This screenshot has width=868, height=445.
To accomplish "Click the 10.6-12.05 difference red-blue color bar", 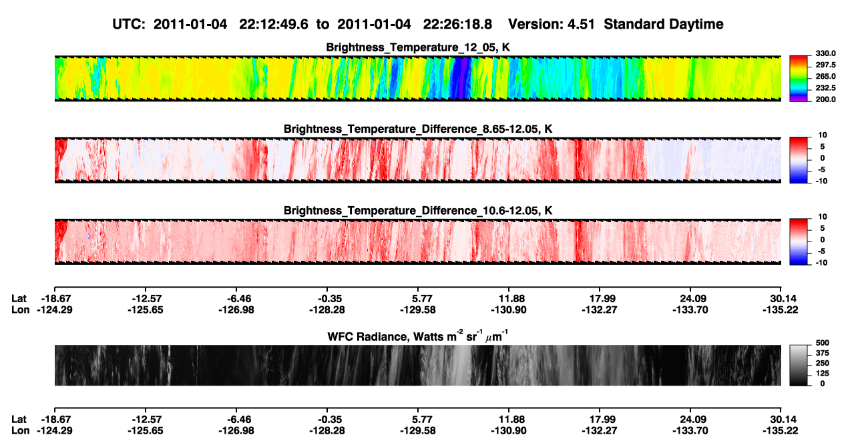I will (x=799, y=241).
